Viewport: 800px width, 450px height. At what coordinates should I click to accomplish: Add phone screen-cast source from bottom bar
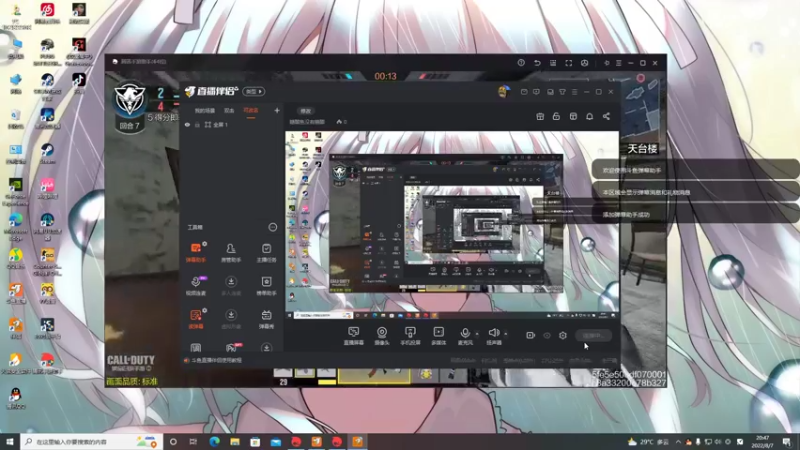(x=410, y=336)
